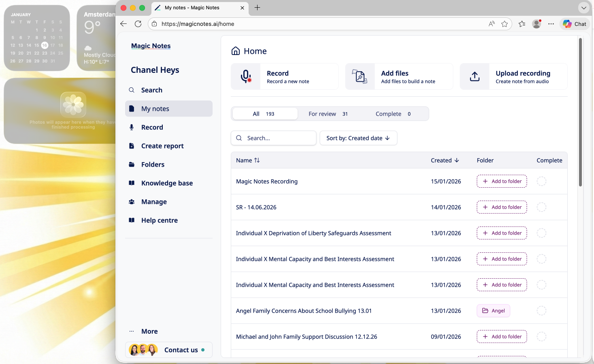This screenshot has width=594, height=364.
Task: Click the page vertical scrollbar
Action: click(x=580, y=113)
